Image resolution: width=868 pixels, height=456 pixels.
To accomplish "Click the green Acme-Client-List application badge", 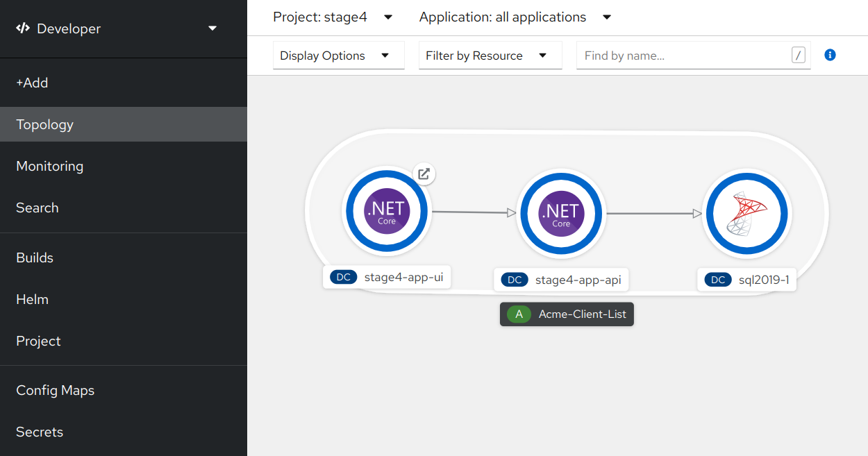I will (519, 314).
